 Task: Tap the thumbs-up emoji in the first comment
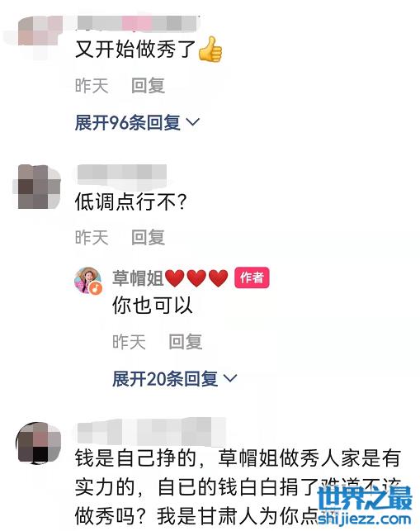(210, 50)
